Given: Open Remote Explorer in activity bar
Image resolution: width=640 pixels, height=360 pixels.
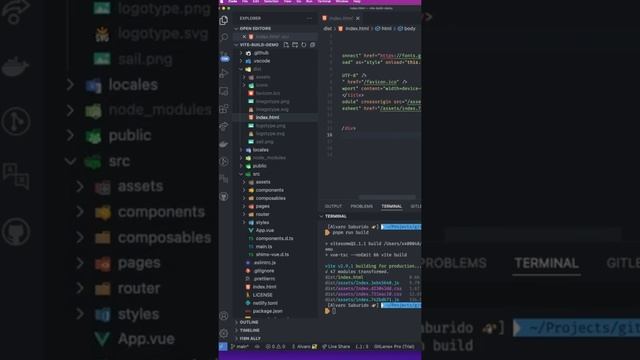Looking at the screenshot, I should coord(224,91).
